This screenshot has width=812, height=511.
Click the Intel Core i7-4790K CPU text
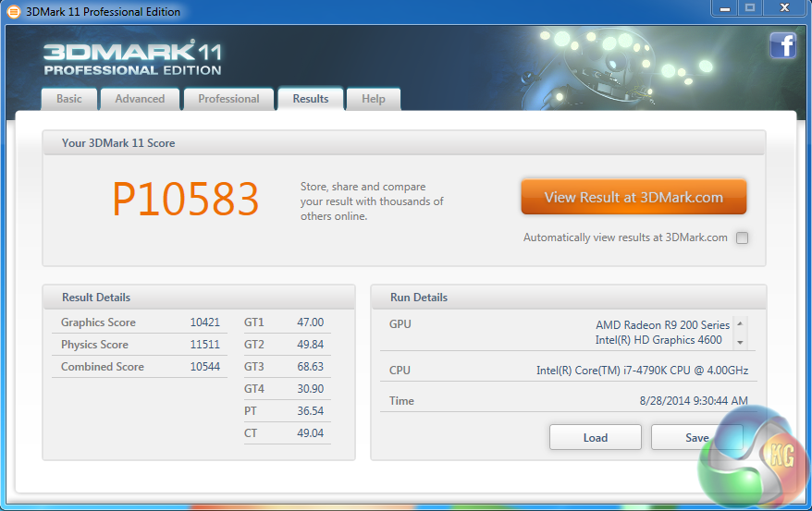(x=642, y=371)
